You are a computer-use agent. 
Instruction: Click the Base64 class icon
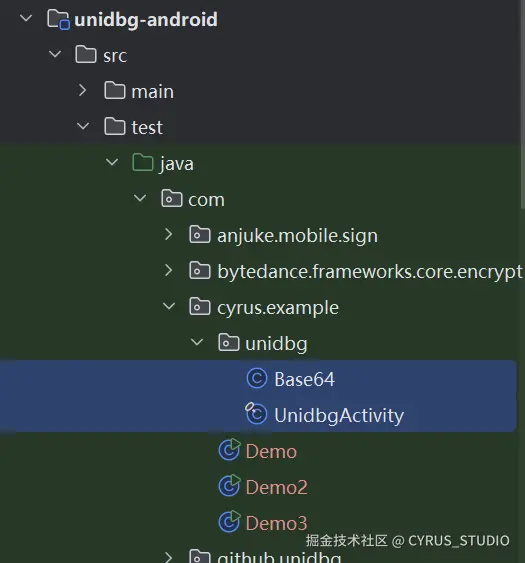257,378
